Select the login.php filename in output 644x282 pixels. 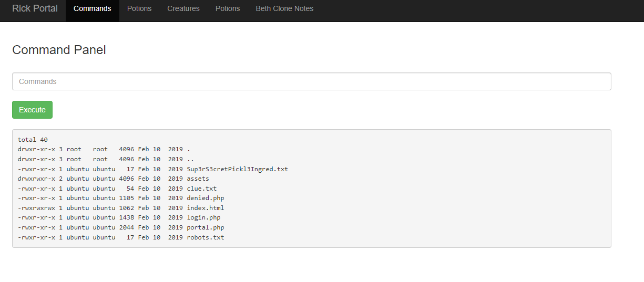[x=203, y=217]
